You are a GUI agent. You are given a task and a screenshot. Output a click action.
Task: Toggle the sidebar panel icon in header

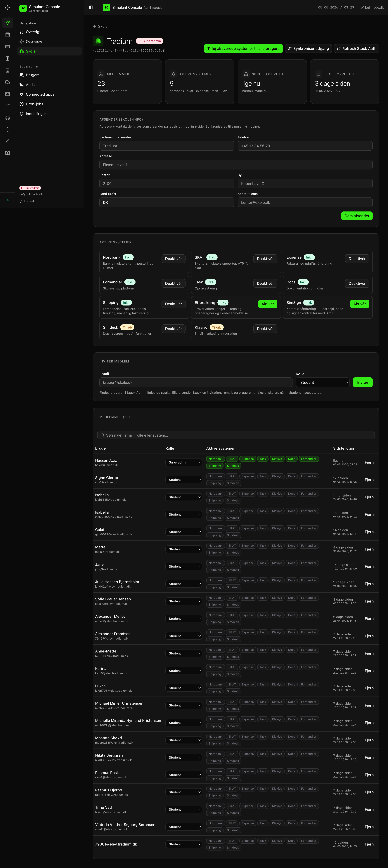[91, 7]
